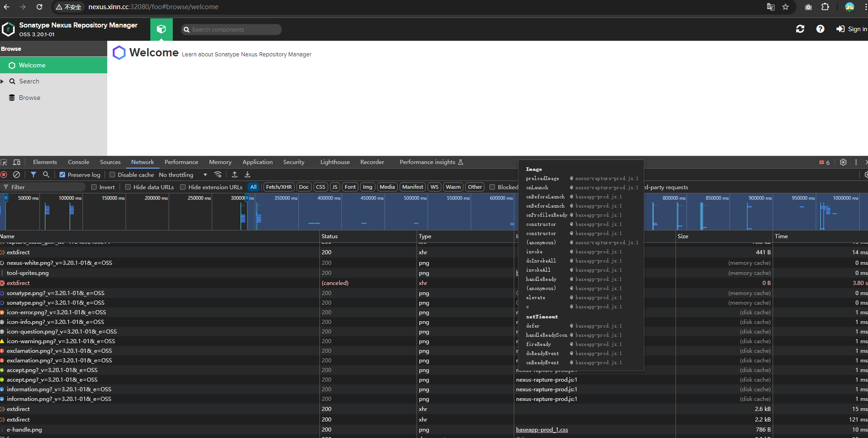Screen dimensions: 868x438
Task: Click import HAR file upload icon
Action: [235, 175]
